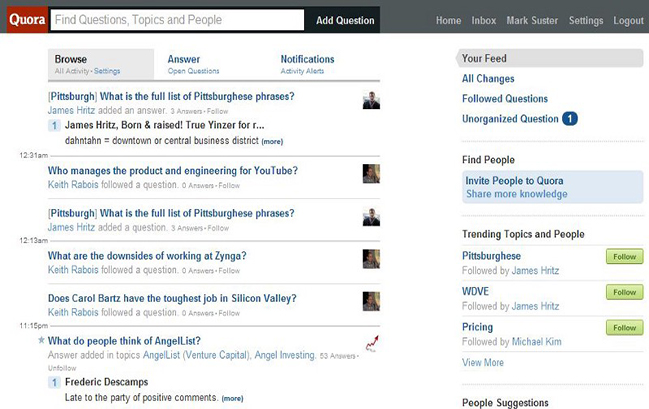The width and height of the screenshot is (649, 409).
Task: Click the Add Question button
Action: 345,20
